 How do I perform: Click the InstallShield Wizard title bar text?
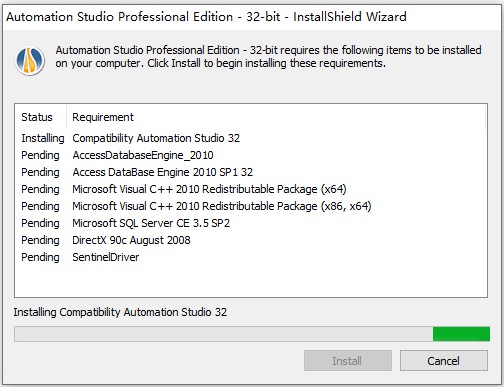[x=206, y=16]
